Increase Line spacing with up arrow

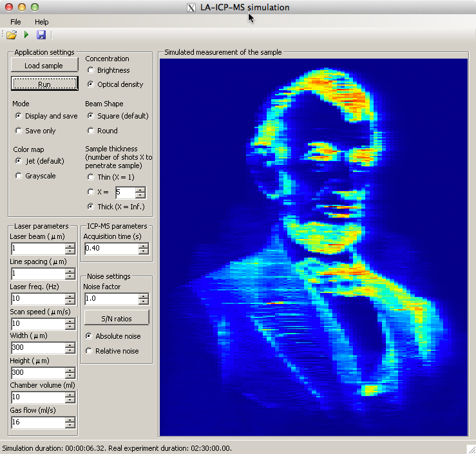pos(70,271)
